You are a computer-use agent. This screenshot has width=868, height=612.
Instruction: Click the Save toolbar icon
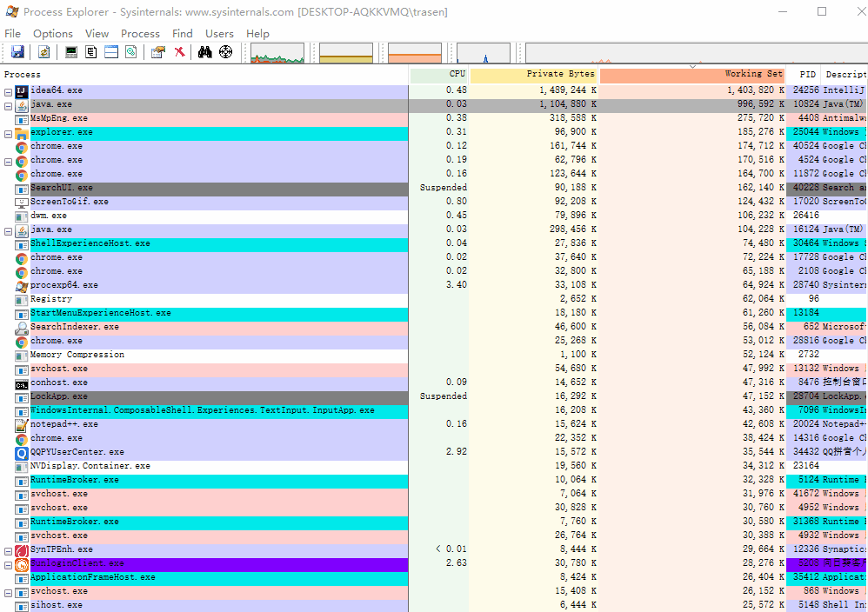(17, 52)
